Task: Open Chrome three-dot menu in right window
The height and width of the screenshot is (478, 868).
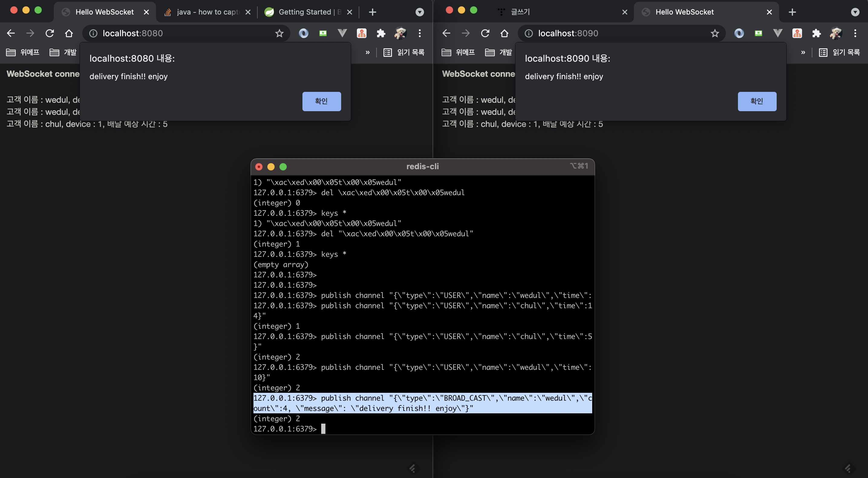Action: click(x=855, y=33)
